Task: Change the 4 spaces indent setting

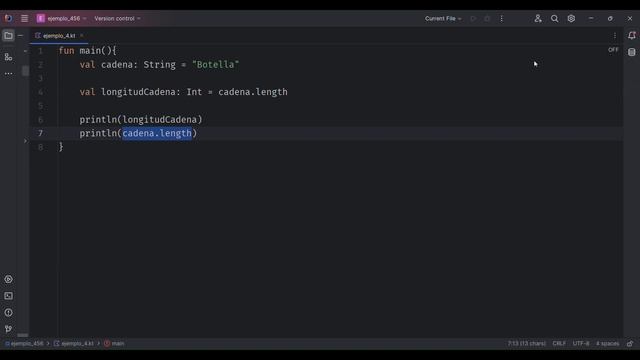Action: coord(607,344)
